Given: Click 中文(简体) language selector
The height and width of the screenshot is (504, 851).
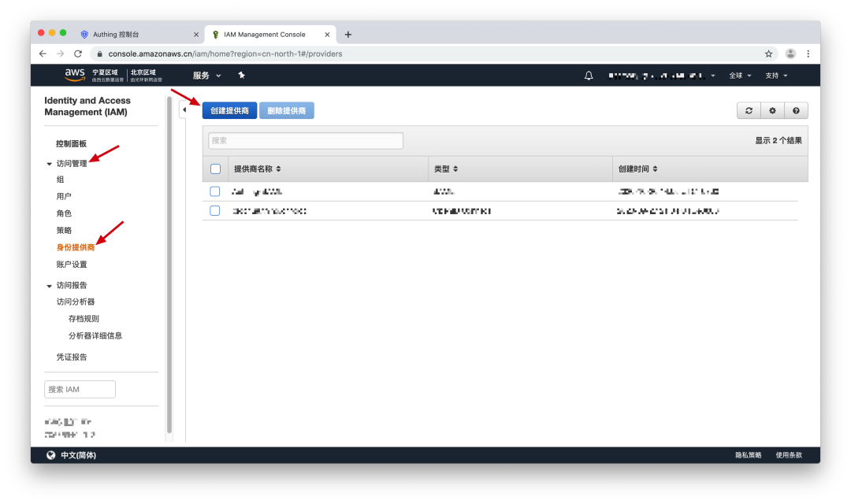Looking at the screenshot, I should tap(78, 455).
